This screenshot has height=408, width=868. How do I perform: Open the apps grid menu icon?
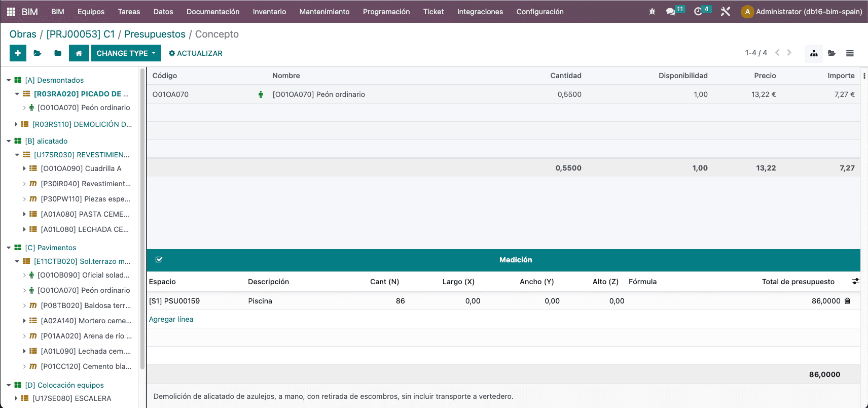click(11, 12)
